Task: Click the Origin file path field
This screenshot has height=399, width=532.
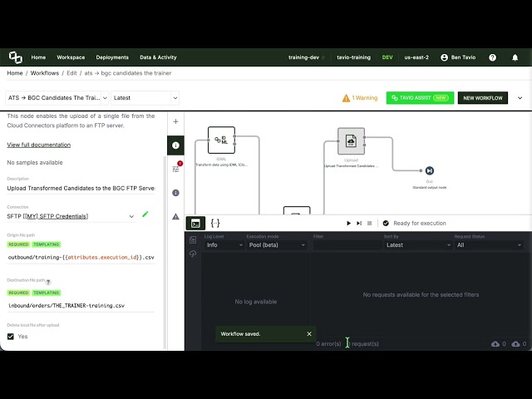Action: pyautogui.click(x=81, y=257)
